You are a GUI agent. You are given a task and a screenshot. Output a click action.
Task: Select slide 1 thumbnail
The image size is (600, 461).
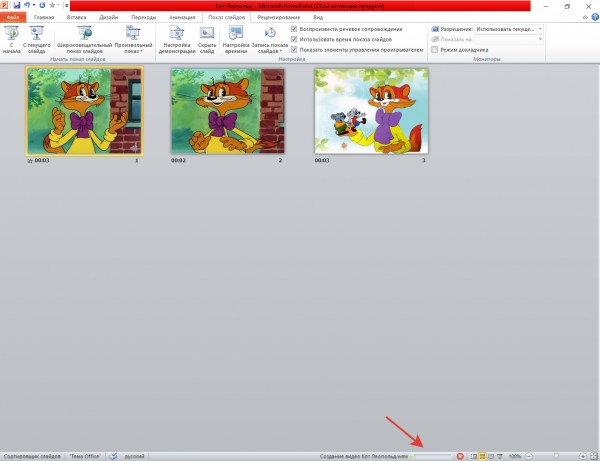coord(85,111)
